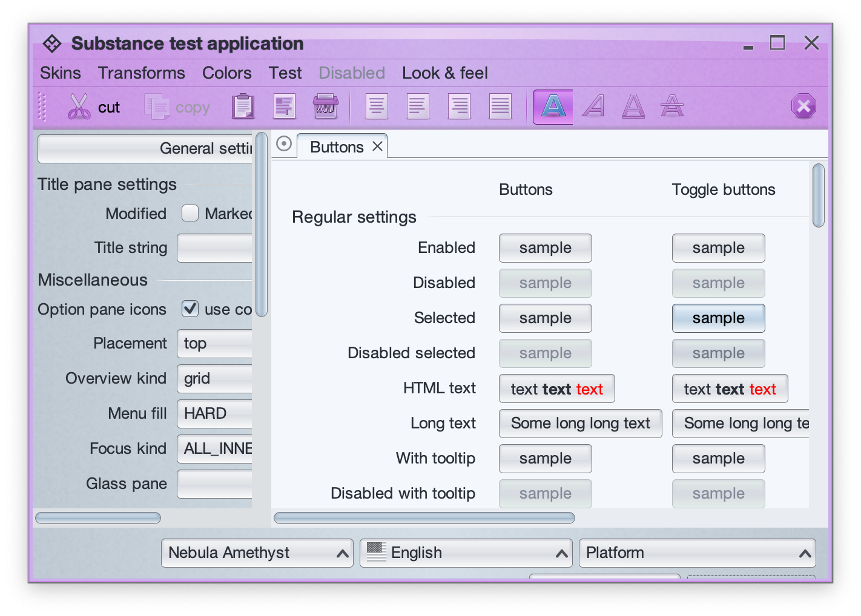The height and width of the screenshot is (616, 861).
Task: Open the Nebula Amethyst skin dropdown
Action: pos(257,553)
